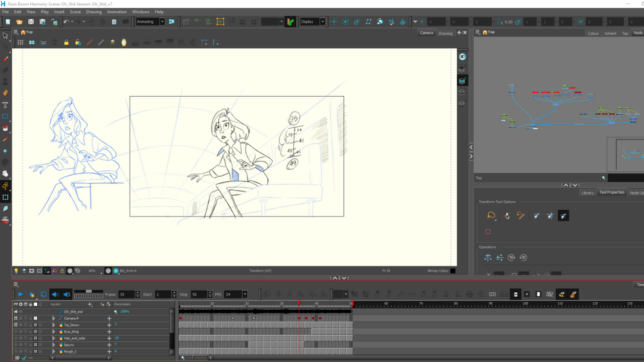This screenshot has height=362, width=644.
Task: Select the Hand grabber tool in left toolbar
Action: coord(5,174)
